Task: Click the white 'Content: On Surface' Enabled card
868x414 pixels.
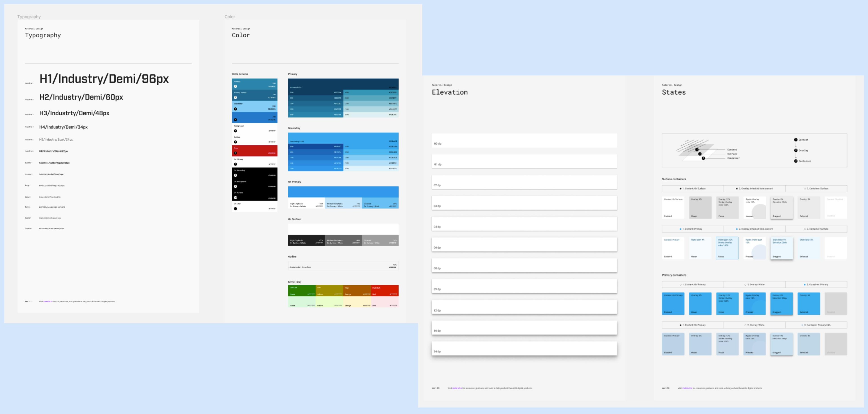Action: coord(673,208)
